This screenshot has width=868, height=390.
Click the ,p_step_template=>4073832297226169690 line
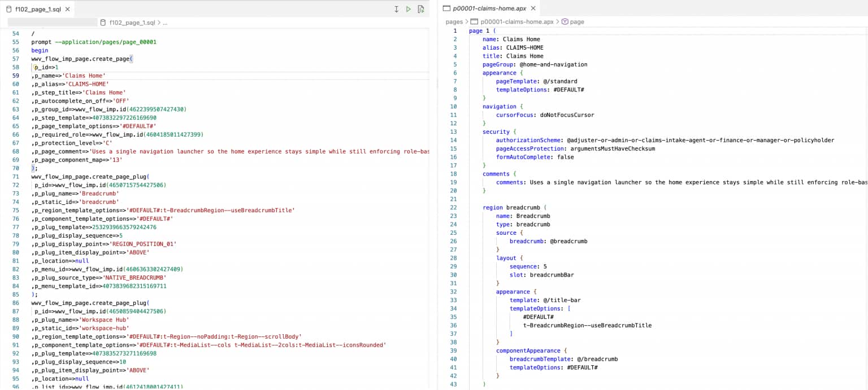(94, 118)
